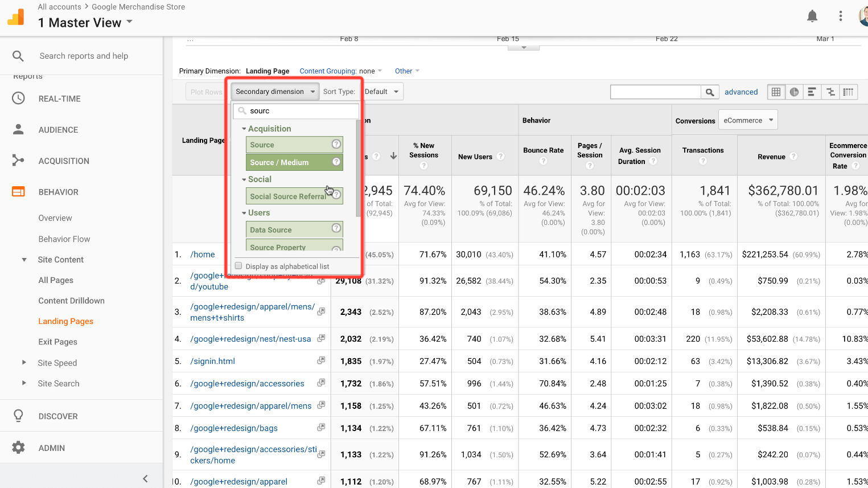Click All accounts breadcrumb
This screenshot has height=488, width=868.
59,7
